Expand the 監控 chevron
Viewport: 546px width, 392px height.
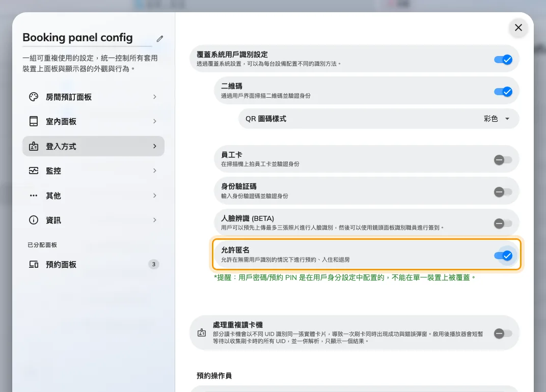tap(155, 171)
